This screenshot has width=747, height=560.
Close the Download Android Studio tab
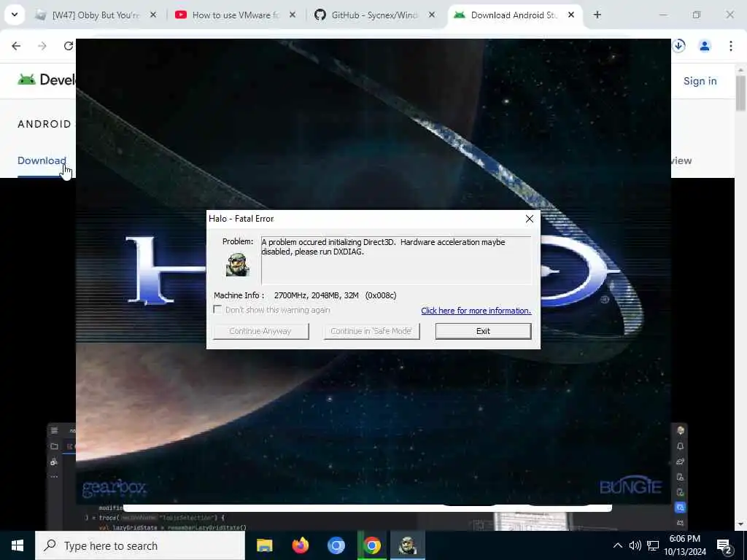[570, 15]
